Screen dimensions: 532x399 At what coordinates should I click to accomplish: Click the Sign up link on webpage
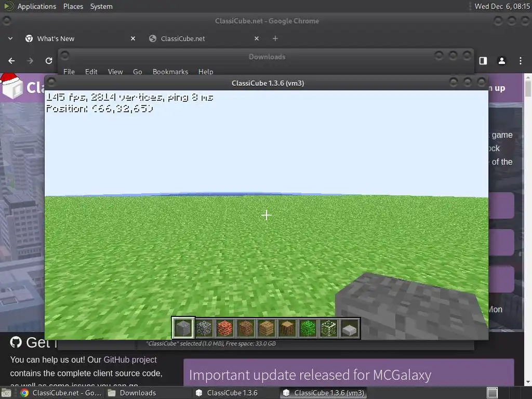tap(497, 88)
